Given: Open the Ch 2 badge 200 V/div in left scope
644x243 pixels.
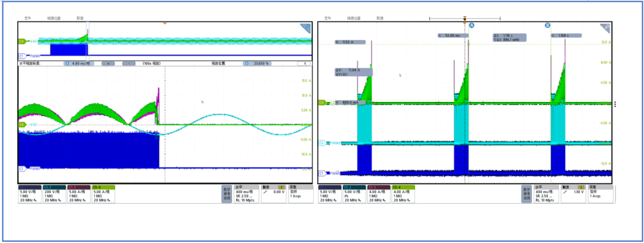Looking at the screenshot, I should 54,194.
